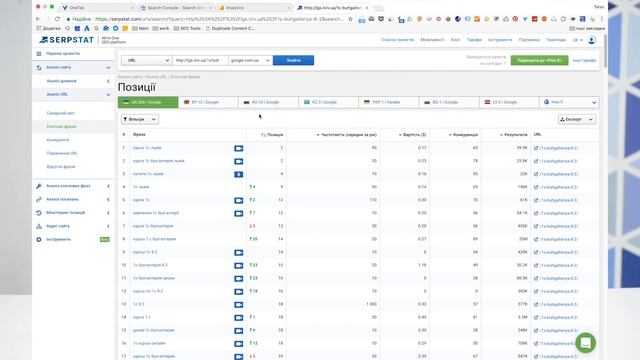Click the green upgrade plan button

539,60
